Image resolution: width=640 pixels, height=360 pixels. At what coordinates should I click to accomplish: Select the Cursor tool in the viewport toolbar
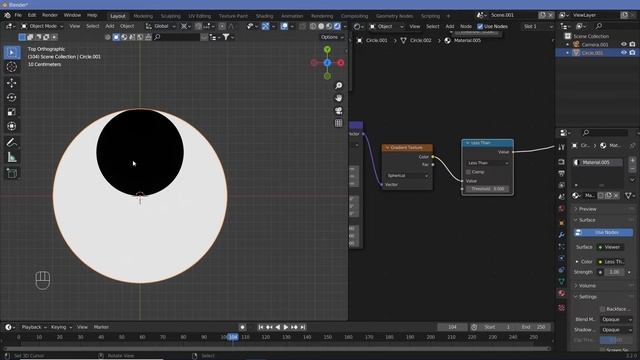11,67
